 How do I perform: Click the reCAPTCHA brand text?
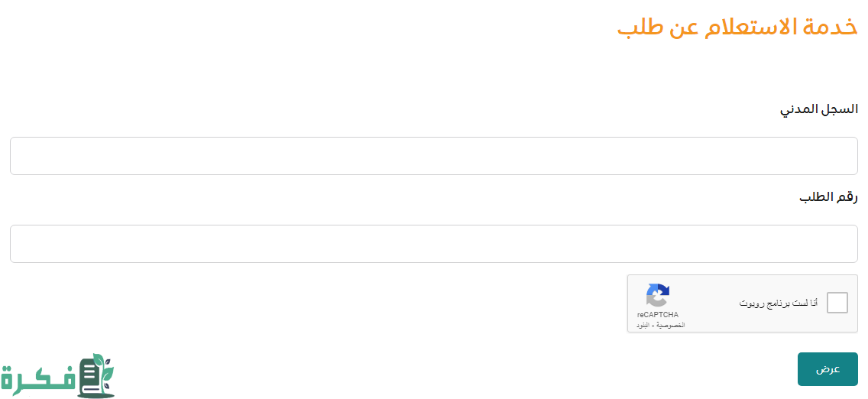pyautogui.click(x=658, y=315)
